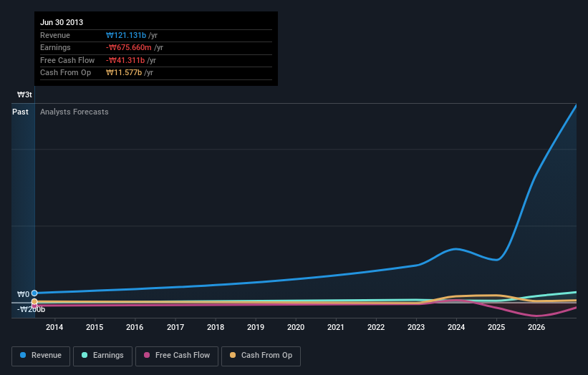The width and height of the screenshot is (588, 375).
Task: Click the Cash From Op tooltip row label
Action: coord(66,73)
